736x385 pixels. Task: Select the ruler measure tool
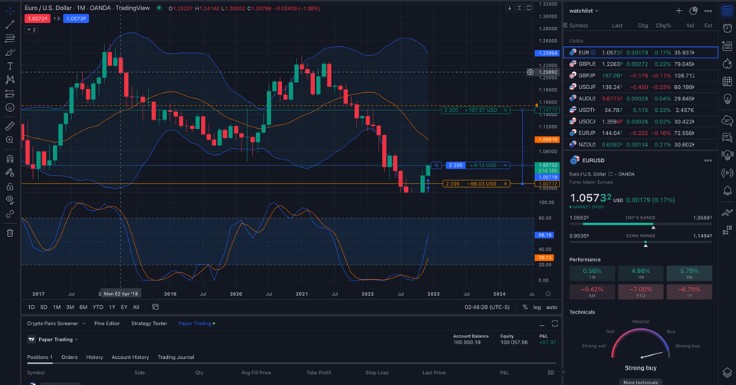tap(10, 126)
